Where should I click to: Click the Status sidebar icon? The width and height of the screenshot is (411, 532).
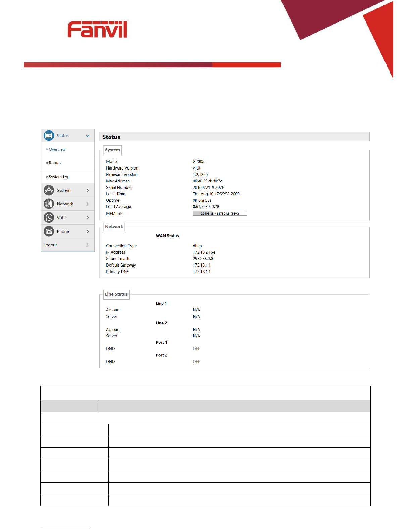[49, 136]
